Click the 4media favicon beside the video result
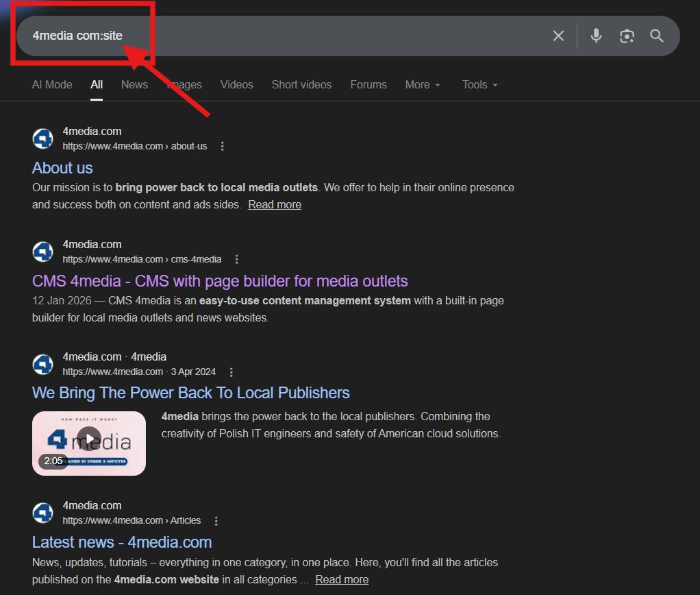 point(42,364)
